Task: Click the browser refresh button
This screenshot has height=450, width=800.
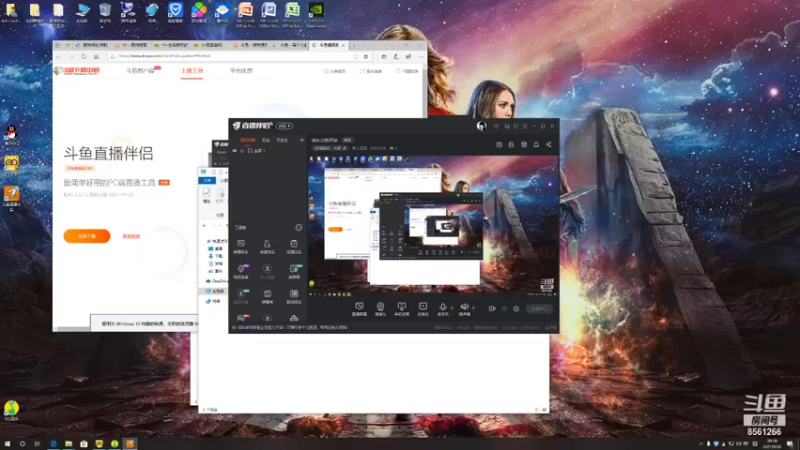Action: tap(84, 56)
